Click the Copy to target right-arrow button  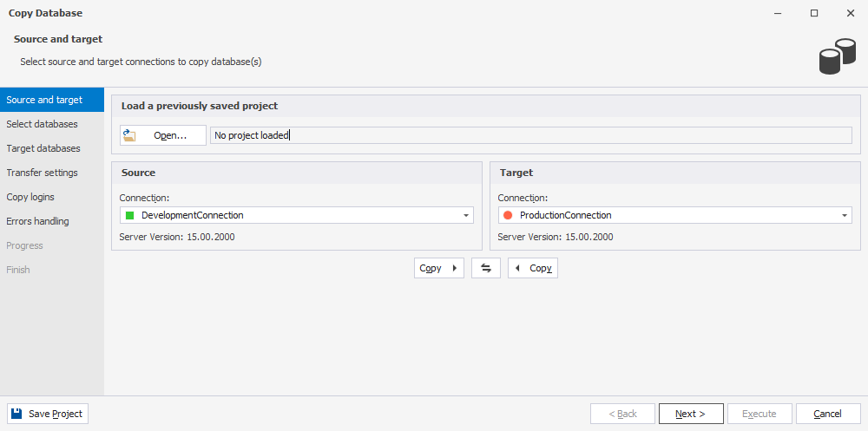tap(439, 268)
